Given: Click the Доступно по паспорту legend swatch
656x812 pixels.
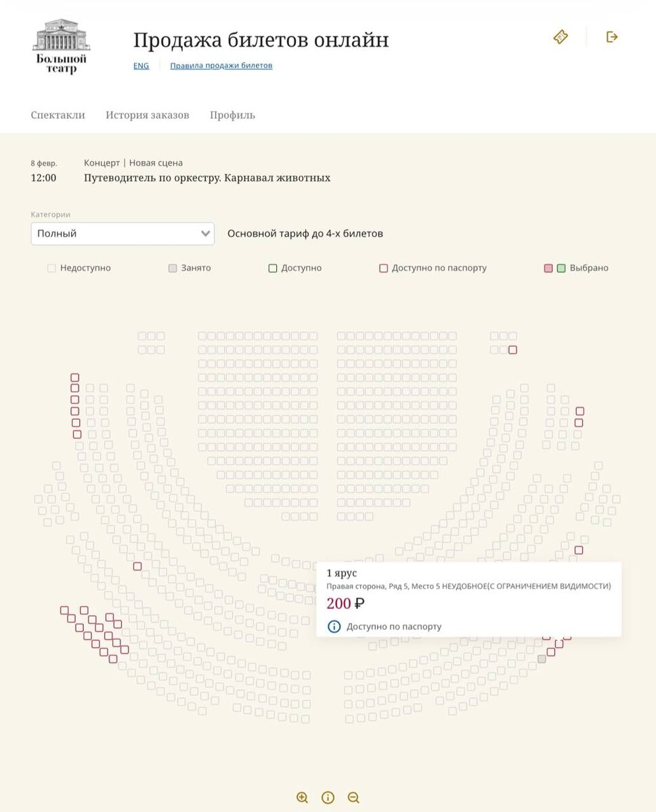Looking at the screenshot, I should coord(383,269).
